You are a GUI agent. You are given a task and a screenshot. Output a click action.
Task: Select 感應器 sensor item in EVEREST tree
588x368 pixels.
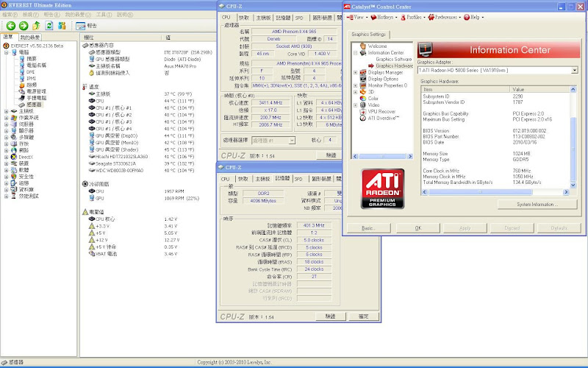point(34,105)
